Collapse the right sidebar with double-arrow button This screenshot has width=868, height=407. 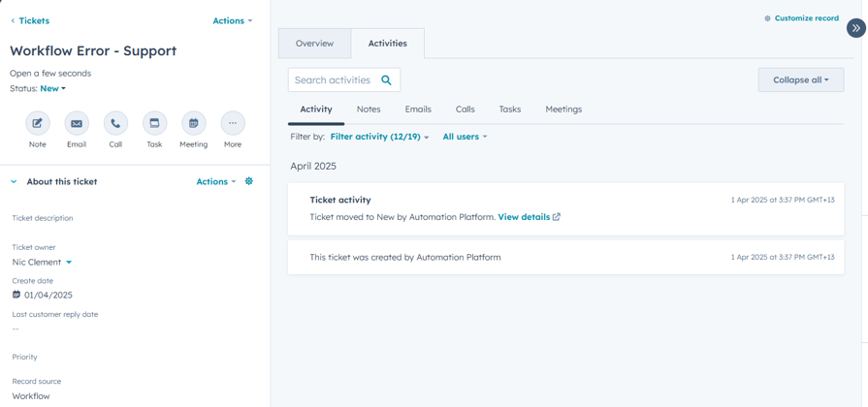click(855, 28)
